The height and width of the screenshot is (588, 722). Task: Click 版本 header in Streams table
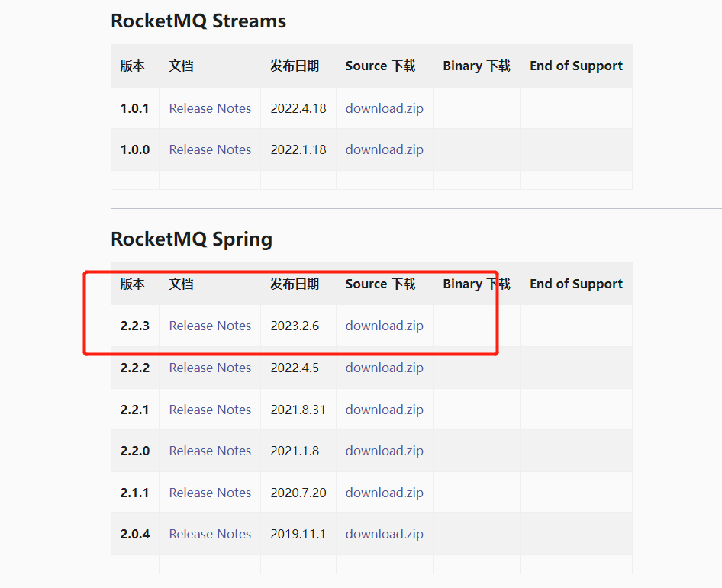pos(133,66)
